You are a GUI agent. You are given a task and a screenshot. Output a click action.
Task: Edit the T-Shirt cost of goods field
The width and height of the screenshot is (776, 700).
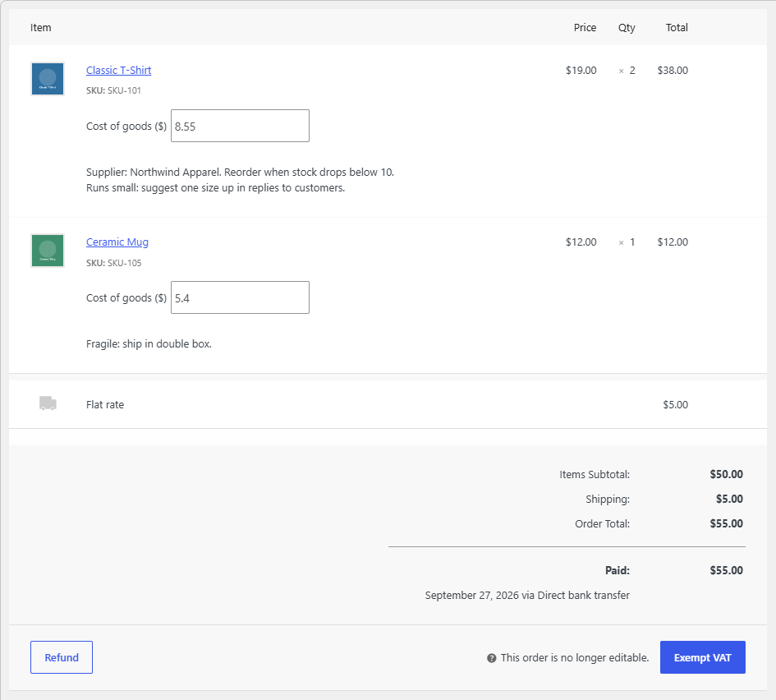pyautogui.click(x=240, y=126)
